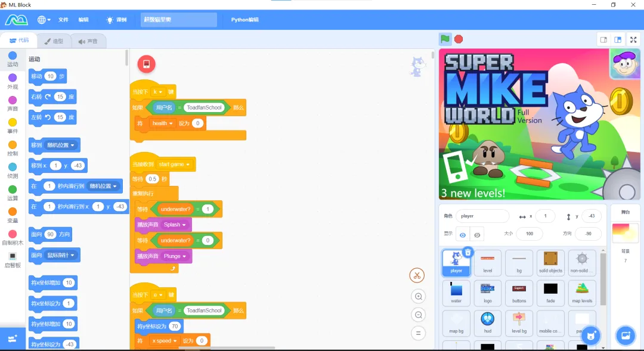
Task: Select the 外观 block category
Action: (x=13, y=81)
